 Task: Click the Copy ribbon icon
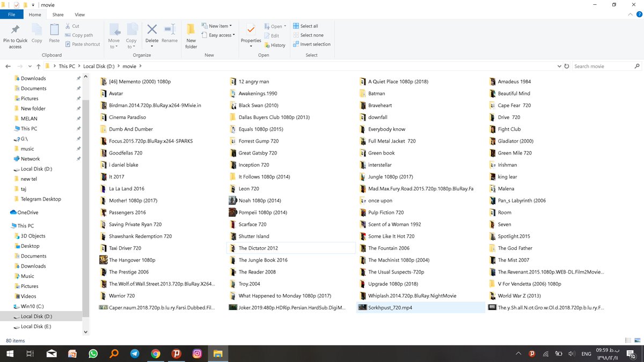(36, 29)
